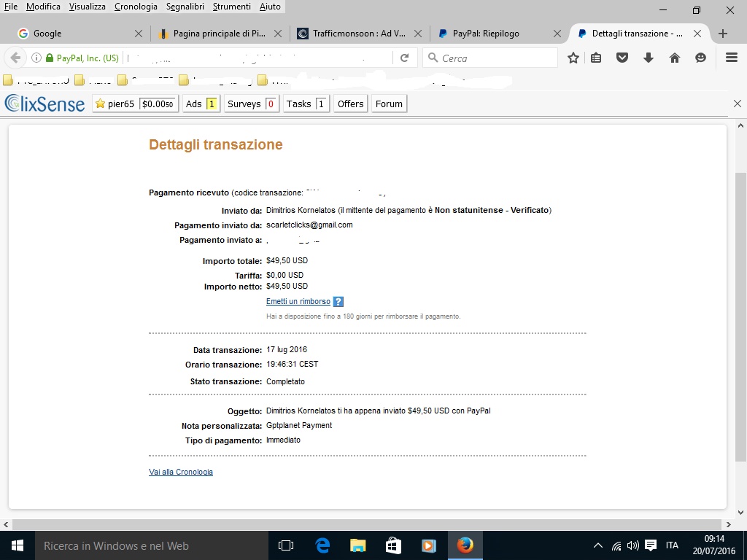
Task: Reload the page with refresh icon
Action: pos(404,58)
